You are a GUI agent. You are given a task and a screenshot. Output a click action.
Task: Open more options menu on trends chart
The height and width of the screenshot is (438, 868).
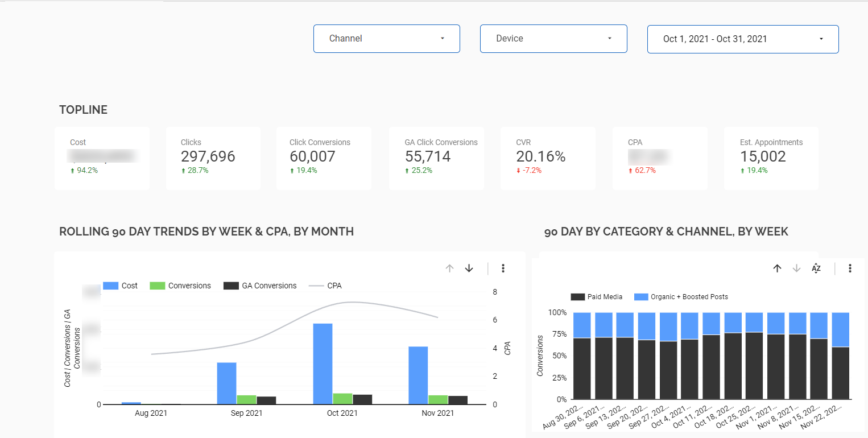[503, 268]
